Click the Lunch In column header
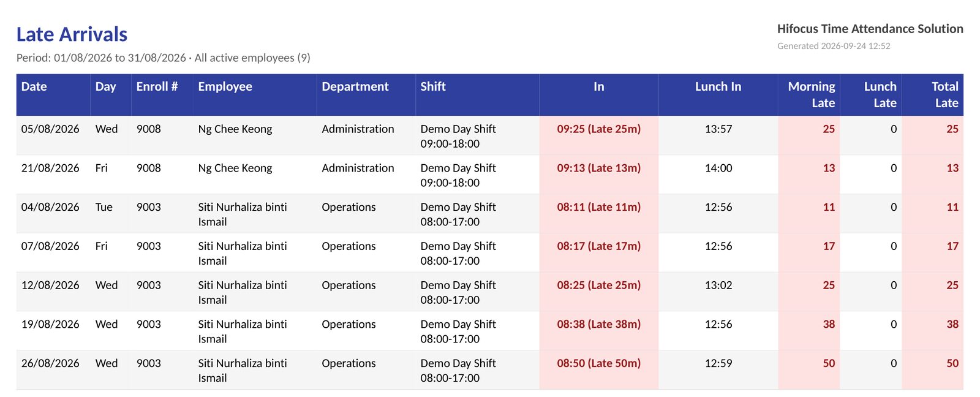The width and height of the screenshot is (980, 397). (x=718, y=95)
